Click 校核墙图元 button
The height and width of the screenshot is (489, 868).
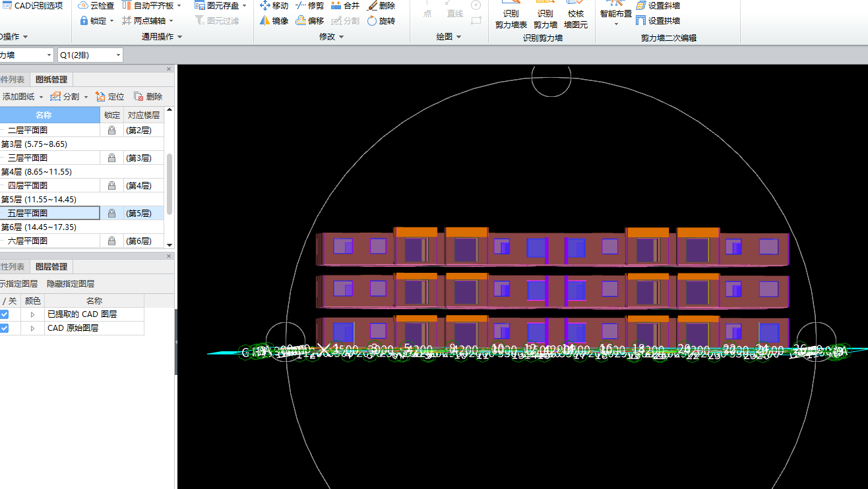575,14
